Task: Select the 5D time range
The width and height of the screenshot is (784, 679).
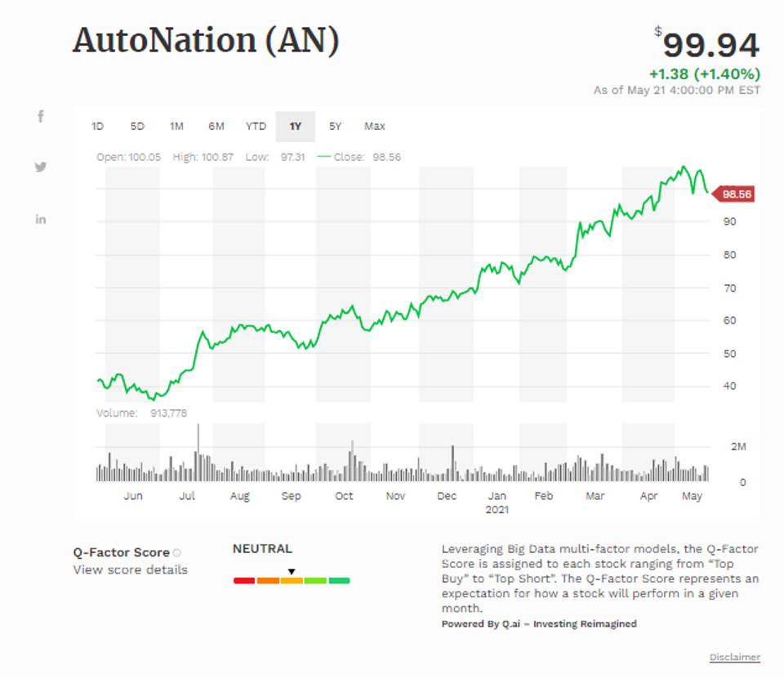Action: point(137,126)
